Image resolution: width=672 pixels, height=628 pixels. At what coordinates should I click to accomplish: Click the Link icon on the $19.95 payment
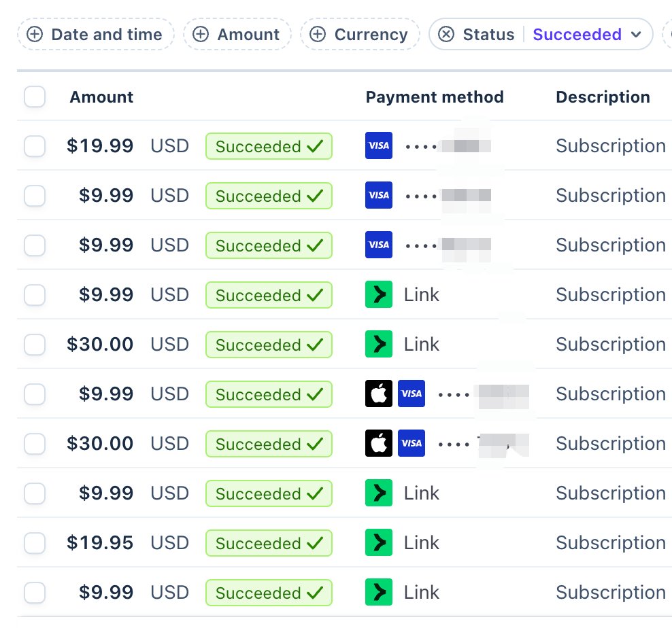click(x=378, y=542)
